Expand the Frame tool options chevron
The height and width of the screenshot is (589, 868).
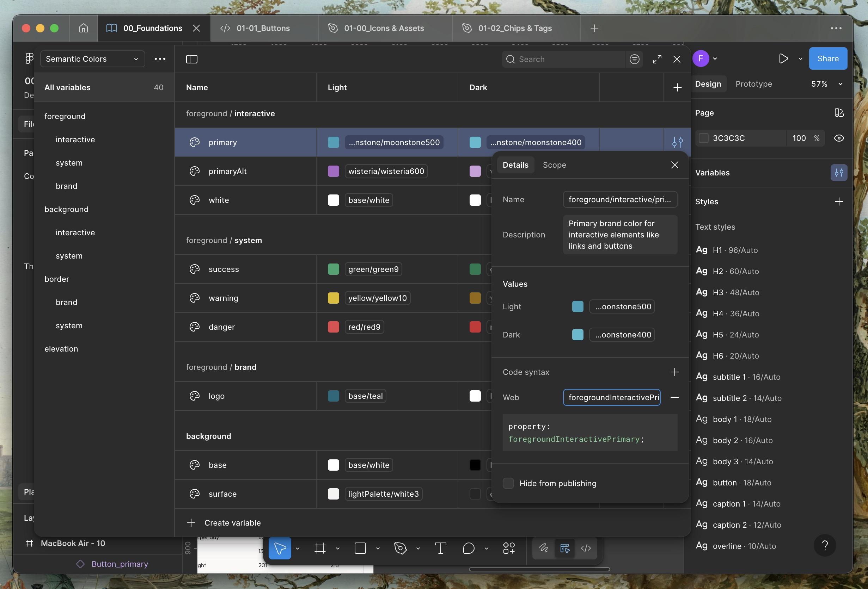coord(338,548)
